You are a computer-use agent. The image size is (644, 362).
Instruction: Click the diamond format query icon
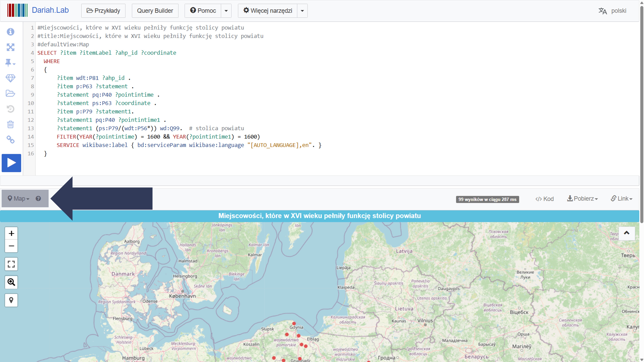[x=10, y=78]
